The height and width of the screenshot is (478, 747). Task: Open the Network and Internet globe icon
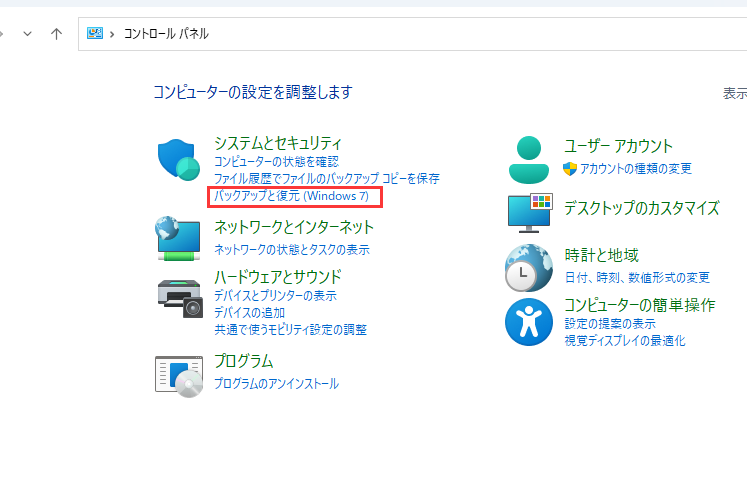(178, 238)
